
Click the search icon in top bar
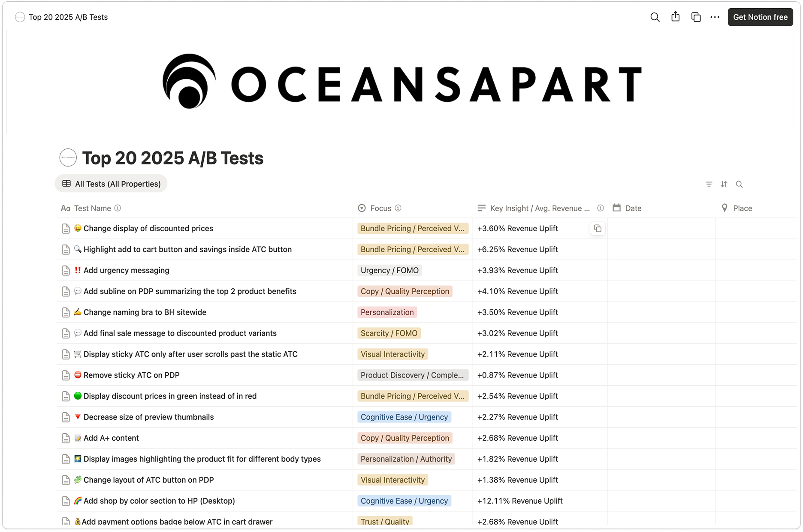point(655,17)
